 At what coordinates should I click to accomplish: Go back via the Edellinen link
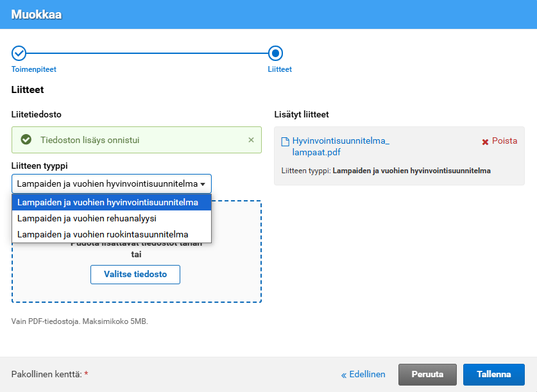click(x=367, y=375)
